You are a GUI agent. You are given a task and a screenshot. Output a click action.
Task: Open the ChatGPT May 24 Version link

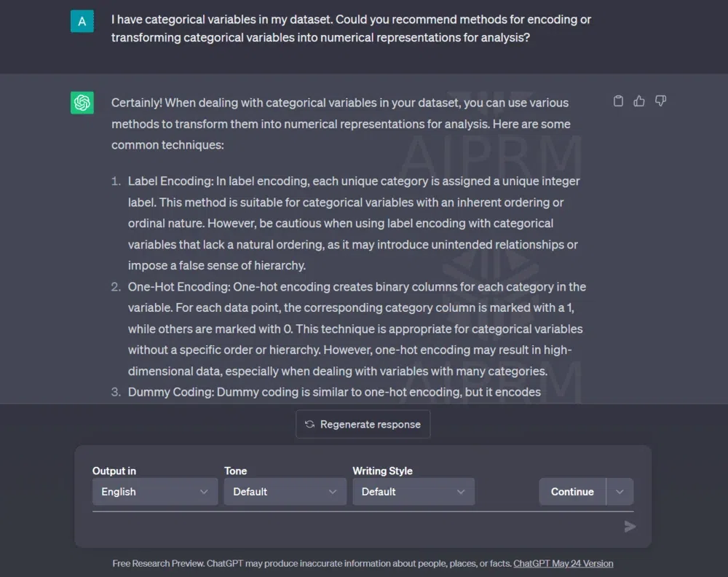[563, 563]
